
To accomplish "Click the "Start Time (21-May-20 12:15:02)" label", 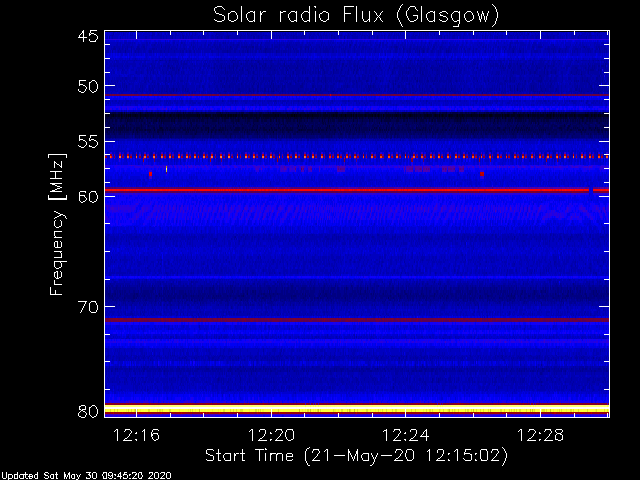I will tap(356, 456).
